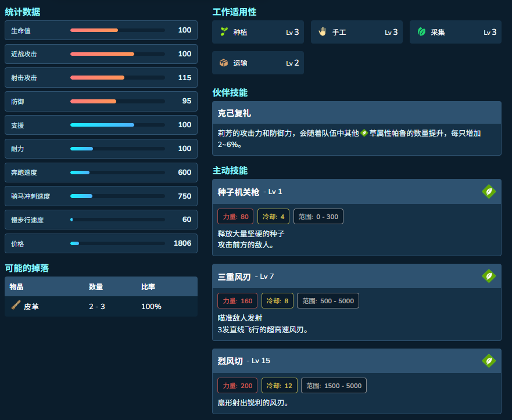Click the 2 - 3 quantity cell
Viewport: 512px width, 420px height.
pos(97,307)
